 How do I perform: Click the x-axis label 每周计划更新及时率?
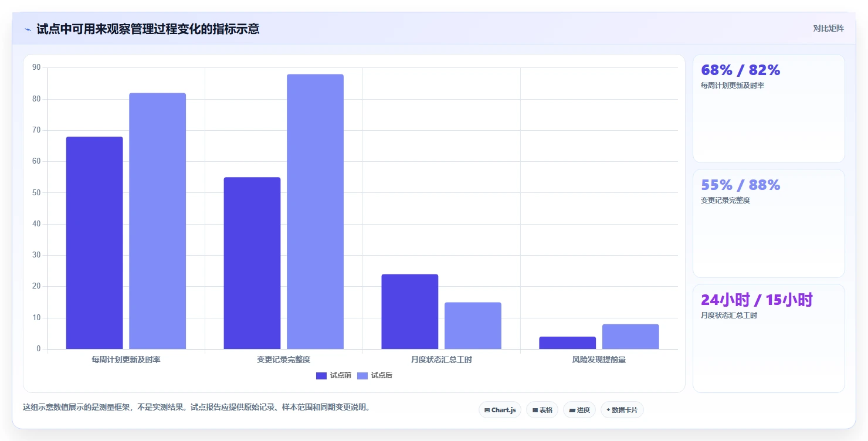click(x=126, y=359)
